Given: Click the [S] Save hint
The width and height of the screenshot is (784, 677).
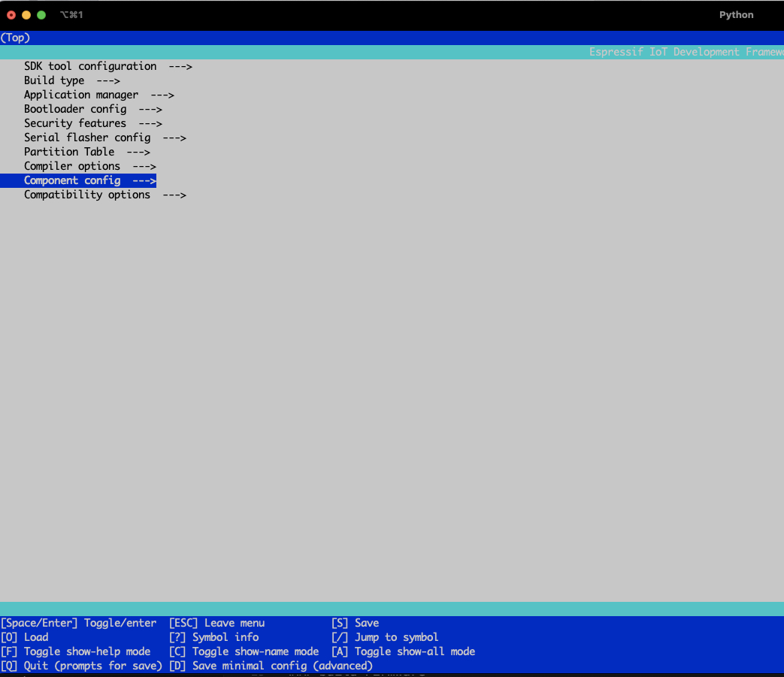Looking at the screenshot, I should (355, 623).
